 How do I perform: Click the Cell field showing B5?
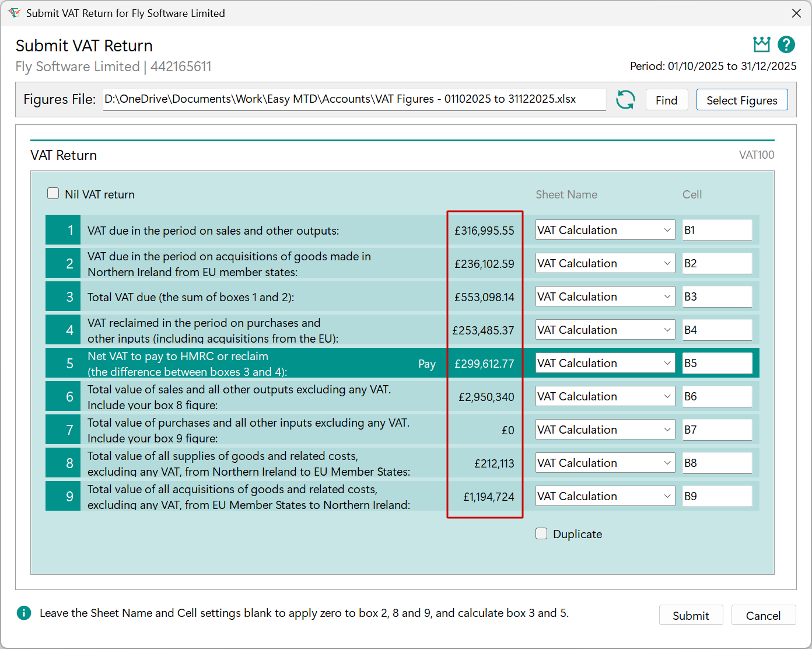(x=717, y=362)
